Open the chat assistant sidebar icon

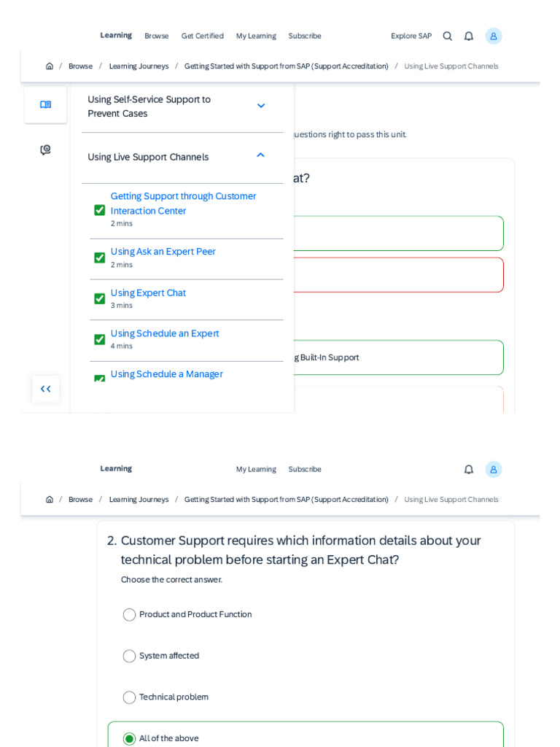(x=45, y=150)
